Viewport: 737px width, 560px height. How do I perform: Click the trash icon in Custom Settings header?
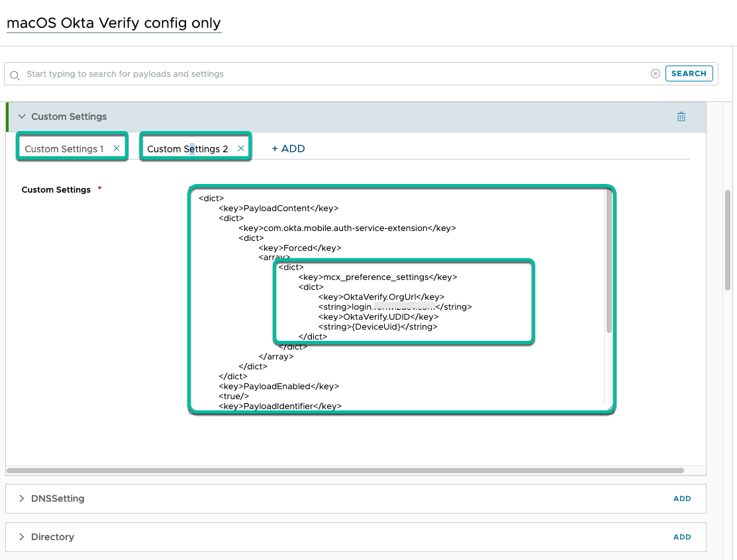tap(681, 116)
